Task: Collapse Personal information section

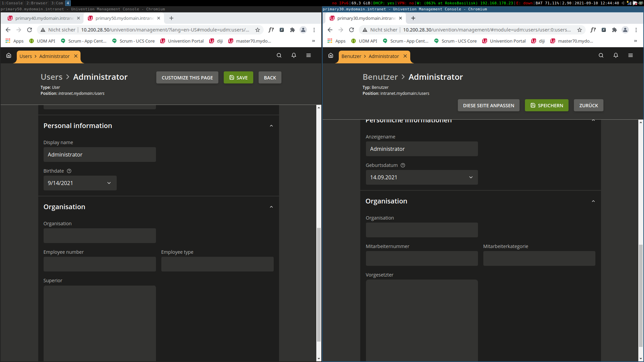Action: click(x=271, y=126)
